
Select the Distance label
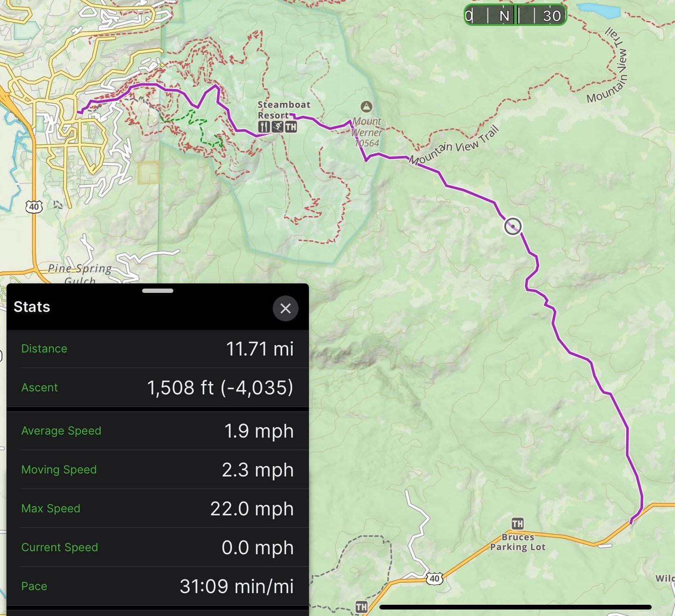(44, 349)
